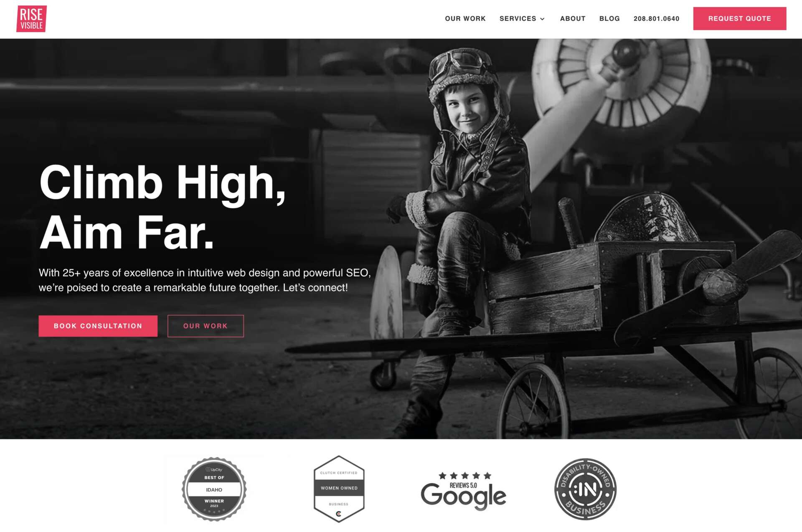Open the About page
Viewport: 802px width, 532px height.
coord(573,19)
